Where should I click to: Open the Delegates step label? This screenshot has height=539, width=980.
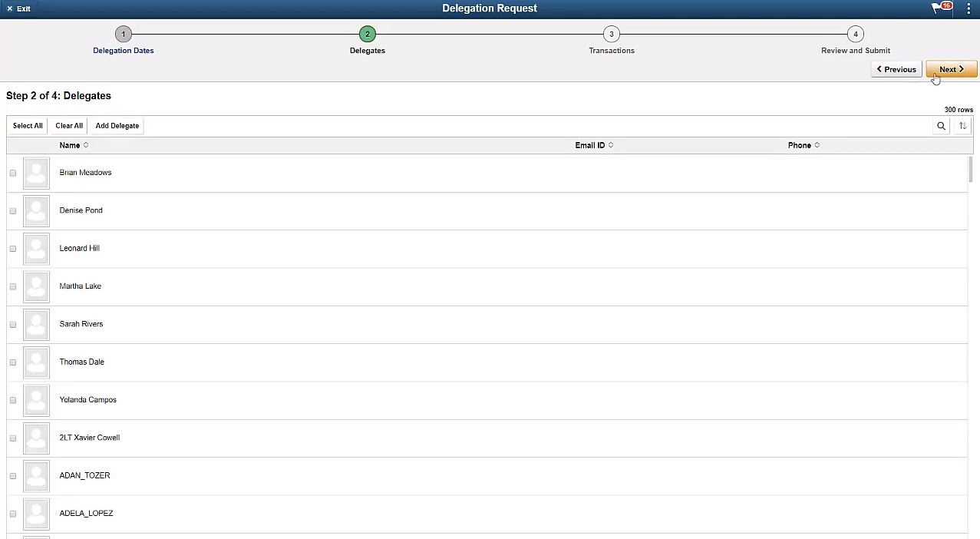[x=367, y=50]
